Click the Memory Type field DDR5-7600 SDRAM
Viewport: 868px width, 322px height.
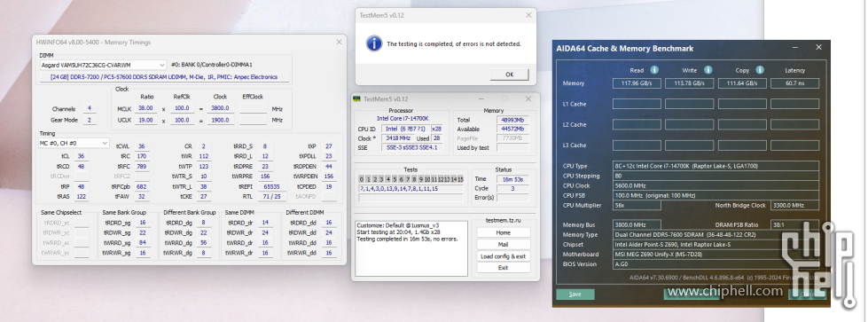click(x=716, y=234)
